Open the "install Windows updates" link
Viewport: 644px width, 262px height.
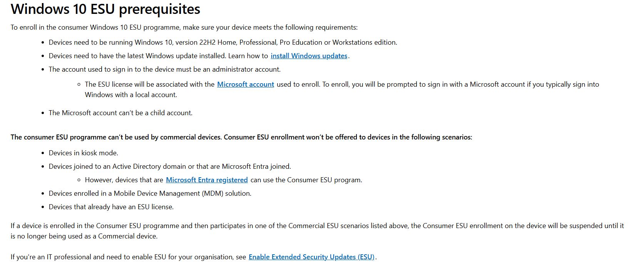click(309, 56)
